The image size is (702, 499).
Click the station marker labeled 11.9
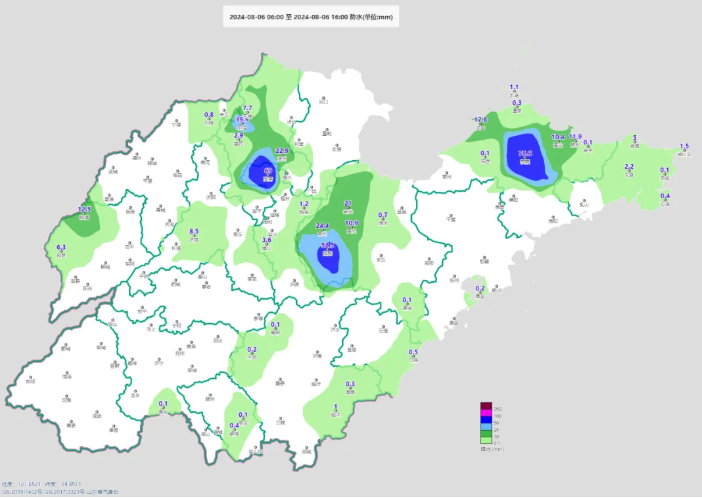(x=575, y=142)
